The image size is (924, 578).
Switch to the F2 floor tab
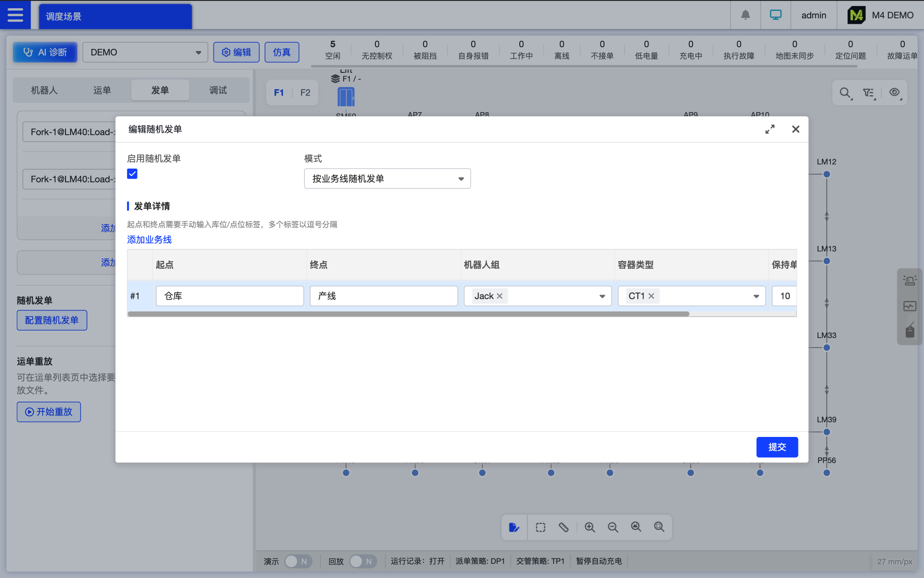tap(305, 93)
